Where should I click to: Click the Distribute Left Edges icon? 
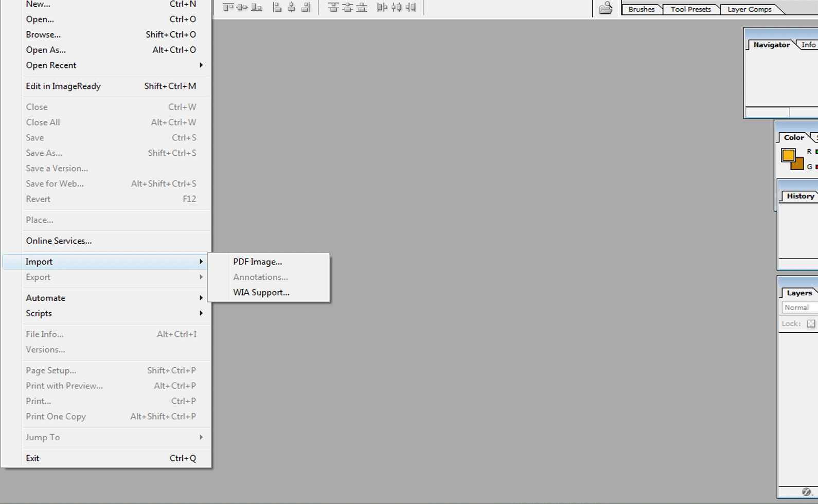[x=382, y=7]
